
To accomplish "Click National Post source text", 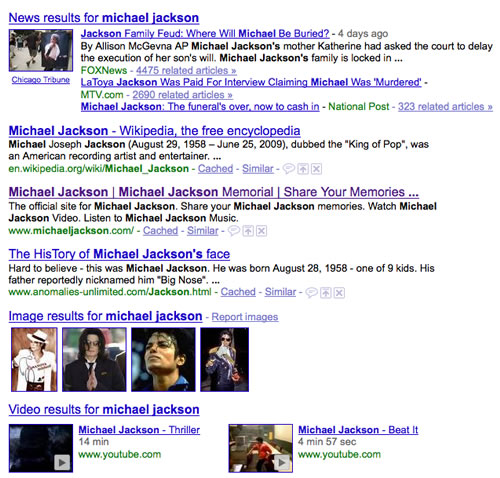I will click(x=359, y=107).
